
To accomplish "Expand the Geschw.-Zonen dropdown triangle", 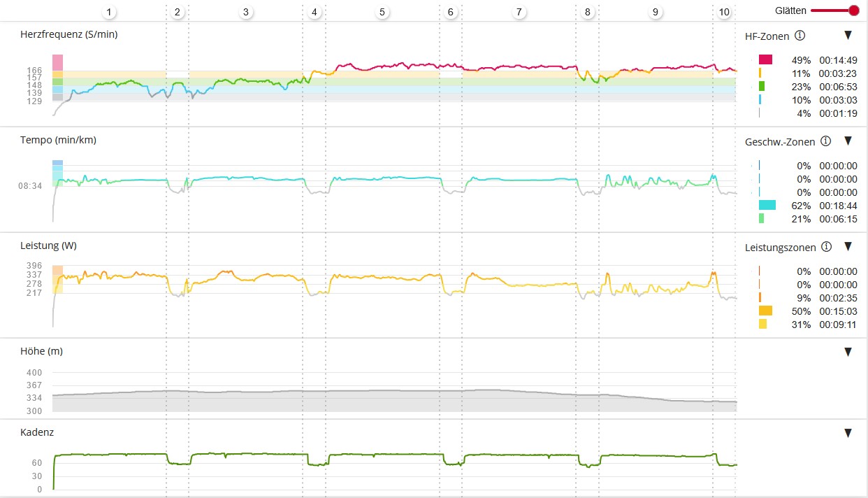I will pyautogui.click(x=848, y=141).
